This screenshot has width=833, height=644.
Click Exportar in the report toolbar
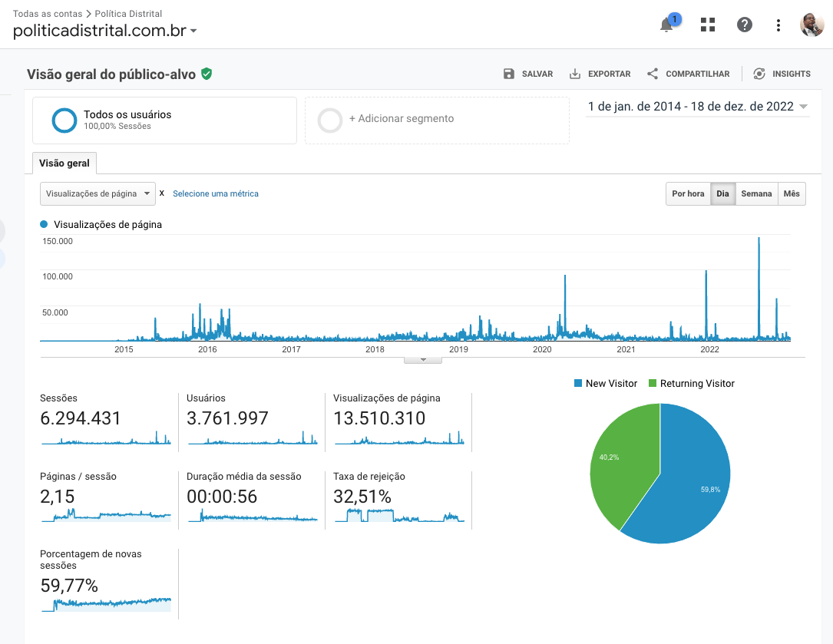600,74
